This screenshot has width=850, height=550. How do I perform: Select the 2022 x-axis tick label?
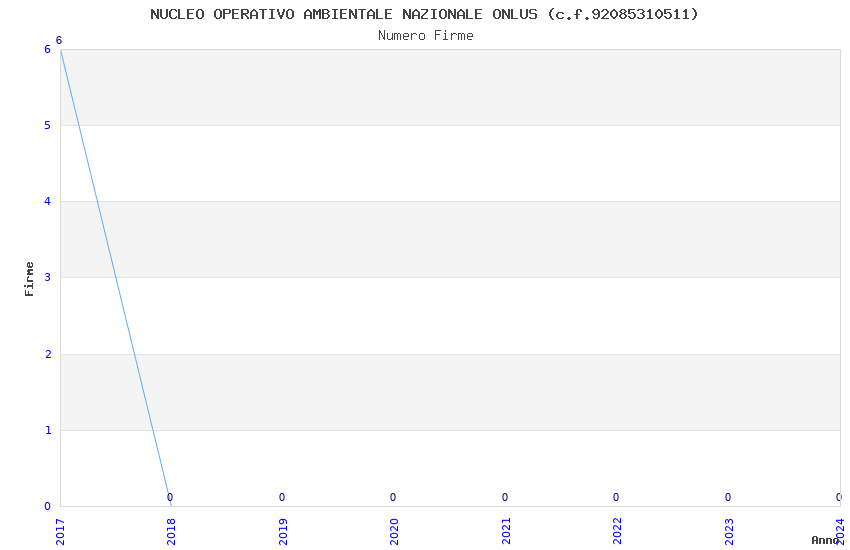tap(617, 532)
